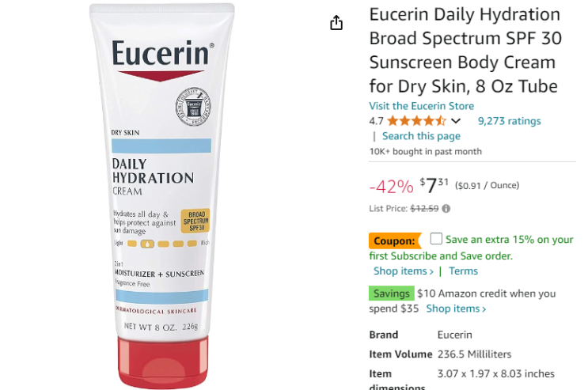Open coupon Shop items link

404,271
